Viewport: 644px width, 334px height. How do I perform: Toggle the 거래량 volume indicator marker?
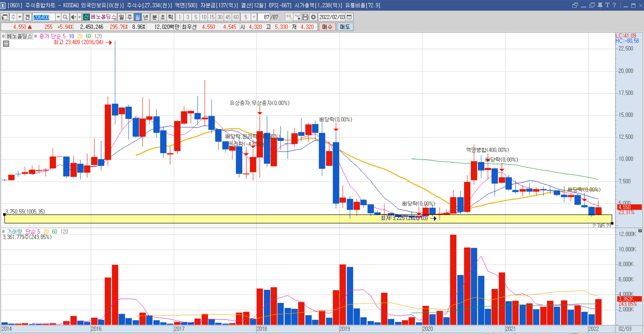pos(3,231)
